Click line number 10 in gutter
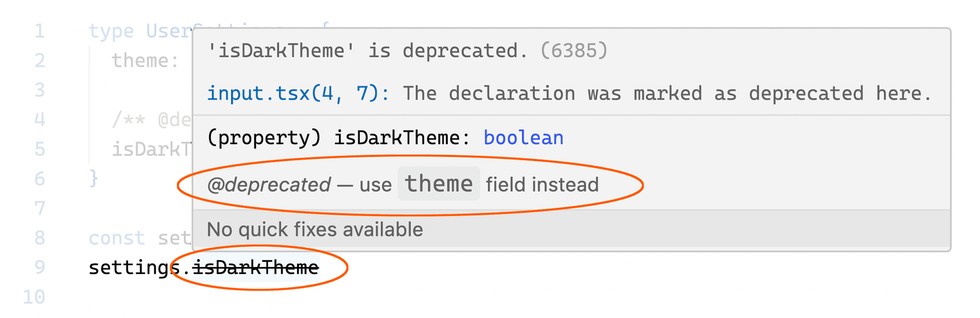980x318 pixels. tap(34, 297)
